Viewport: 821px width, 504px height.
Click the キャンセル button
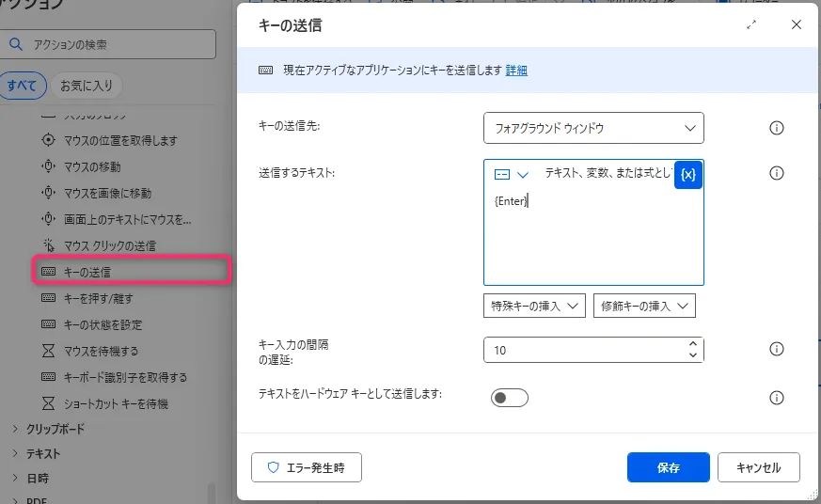[x=758, y=467]
